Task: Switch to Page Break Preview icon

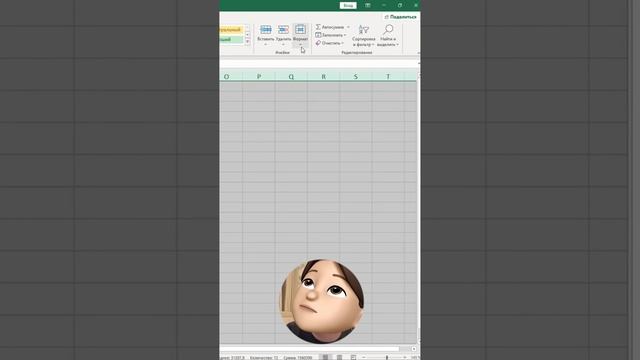Action: point(353,357)
